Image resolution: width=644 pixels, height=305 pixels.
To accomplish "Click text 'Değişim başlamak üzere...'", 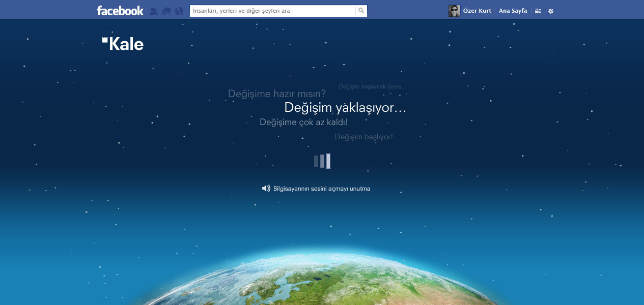I will 373,86.
